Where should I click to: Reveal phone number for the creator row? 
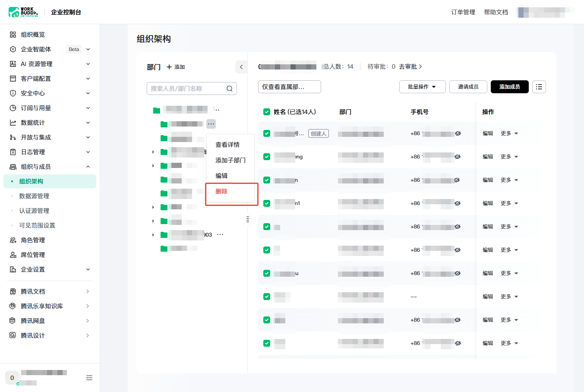tap(458, 133)
